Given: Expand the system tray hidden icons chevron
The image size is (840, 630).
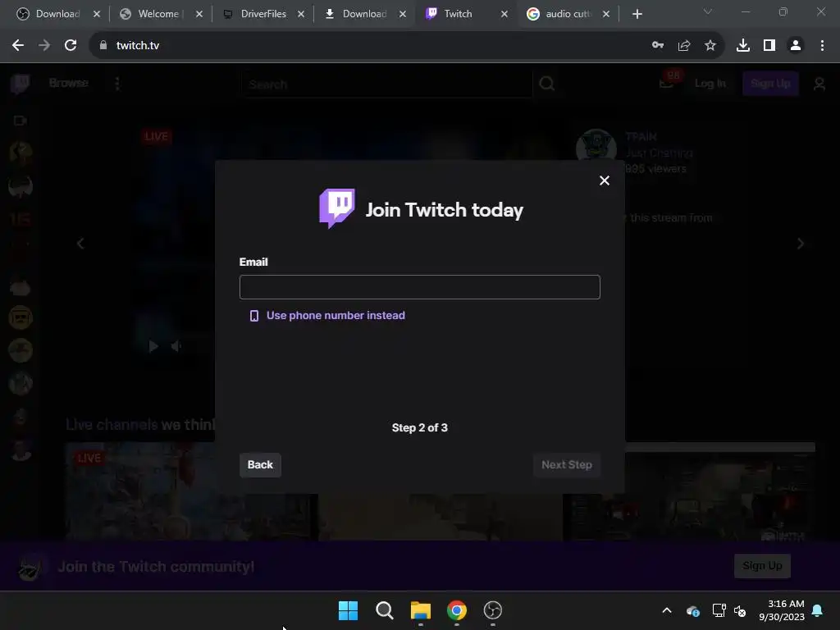Looking at the screenshot, I should (x=667, y=610).
